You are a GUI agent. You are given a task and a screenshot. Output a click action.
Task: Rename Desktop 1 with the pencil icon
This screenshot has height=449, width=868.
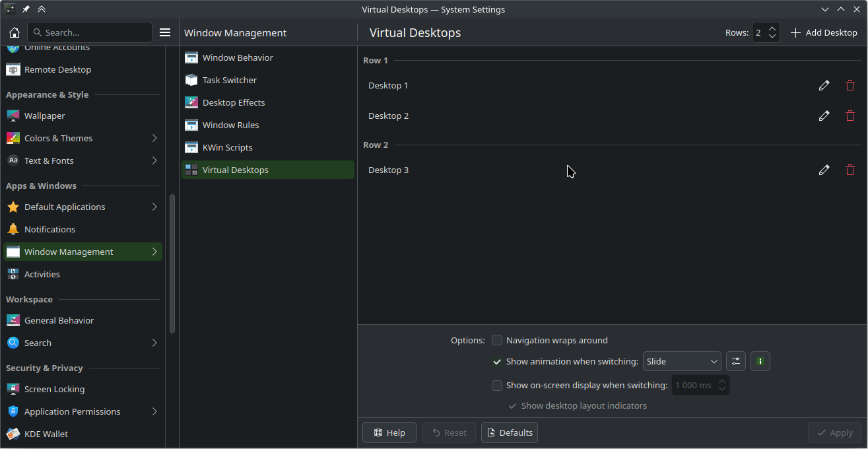824,85
